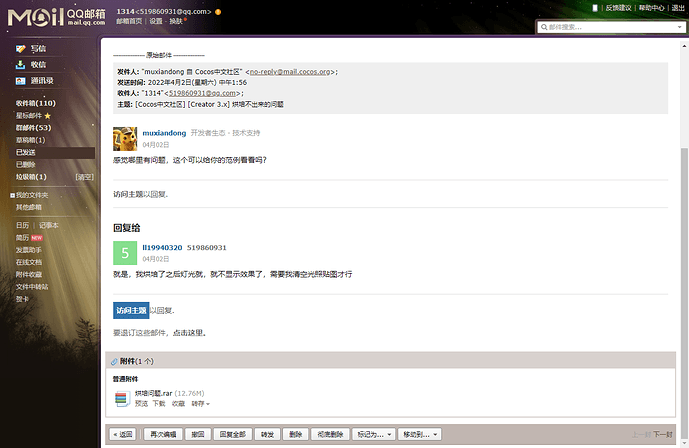Click the 519860931@qq.com recipient address
The width and height of the screenshot is (689, 448).
[202, 94]
